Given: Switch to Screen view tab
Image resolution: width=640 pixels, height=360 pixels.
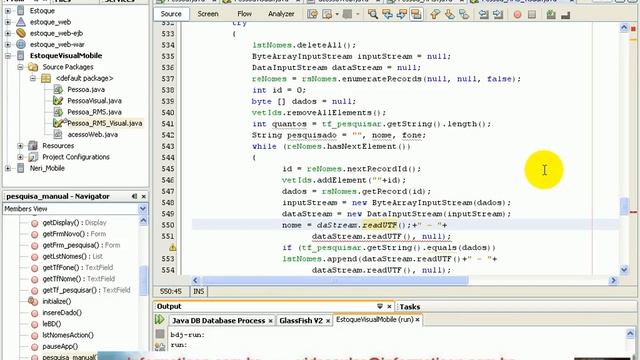Looking at the screenshot, I should click(208, 14).
